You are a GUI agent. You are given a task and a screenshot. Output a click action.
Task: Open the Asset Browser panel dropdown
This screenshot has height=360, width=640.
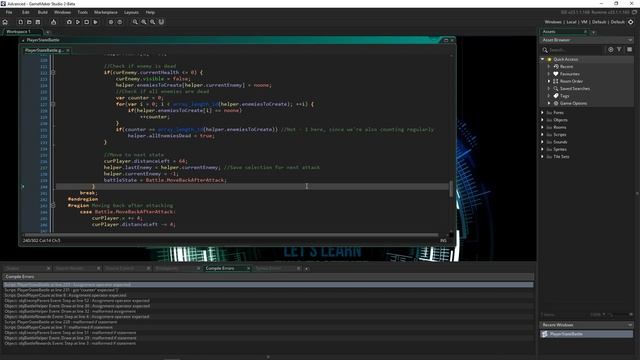click(x=630, y=40)
